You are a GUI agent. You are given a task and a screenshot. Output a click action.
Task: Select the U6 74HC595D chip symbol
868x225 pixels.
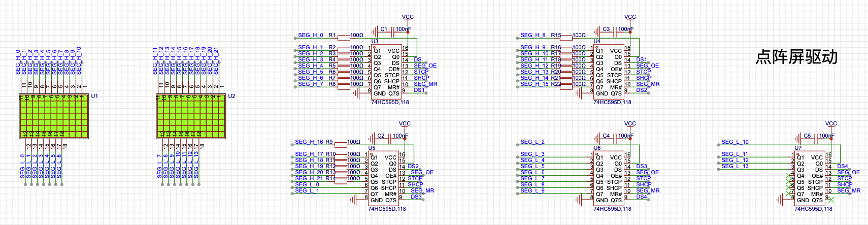click(609, 178)
